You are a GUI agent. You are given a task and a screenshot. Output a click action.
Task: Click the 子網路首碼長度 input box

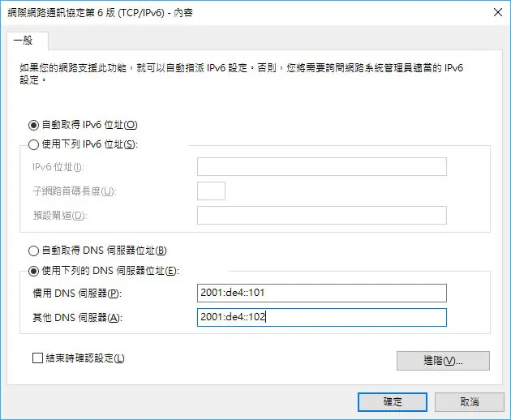coord(211,191)
